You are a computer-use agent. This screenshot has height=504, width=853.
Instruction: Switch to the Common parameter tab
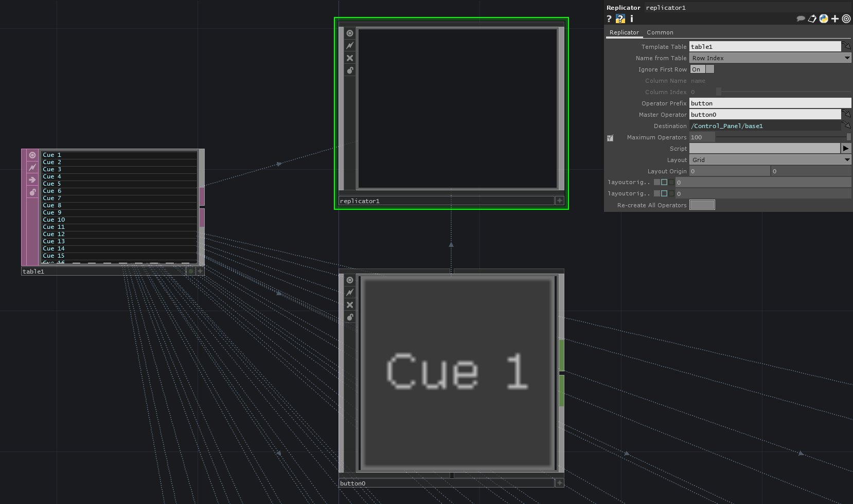(660, 32)
